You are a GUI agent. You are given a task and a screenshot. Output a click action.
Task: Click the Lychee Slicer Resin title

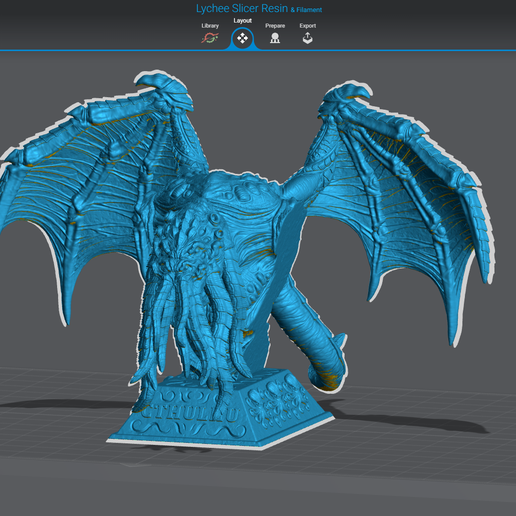point(242,9)
